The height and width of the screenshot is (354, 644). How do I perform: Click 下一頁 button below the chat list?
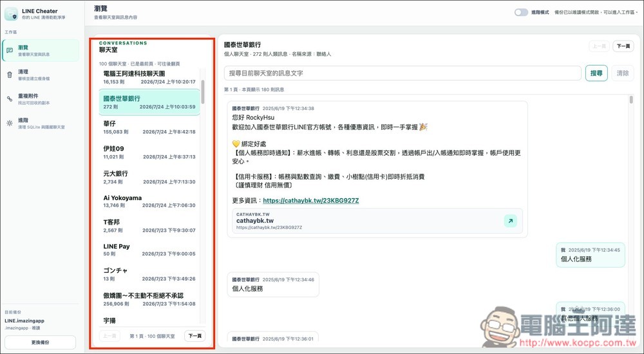click(194, 336)
